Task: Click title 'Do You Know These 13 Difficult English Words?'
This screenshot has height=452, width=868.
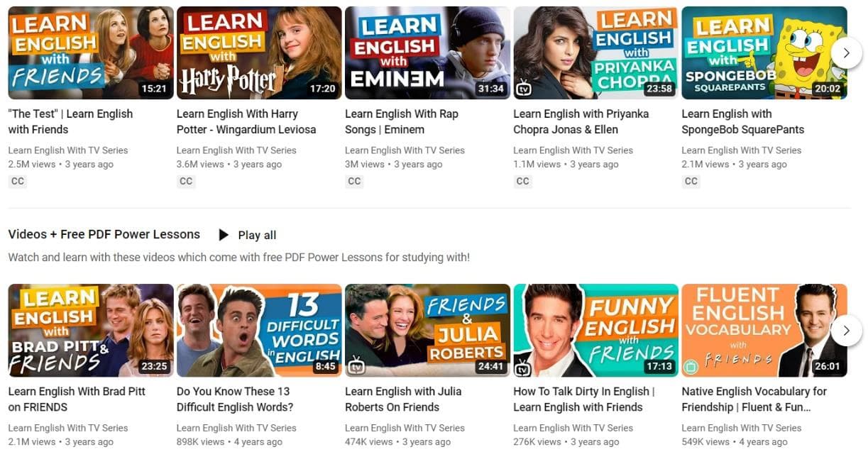Action: click(x=235, y=399)
